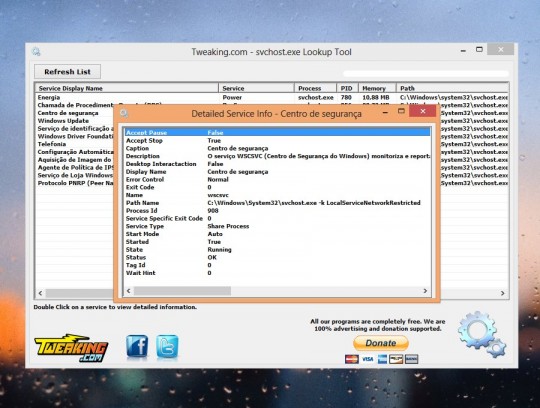Click the American Express card icon
Viewport: 540px width, 408px height.
[x=382, y=359]
